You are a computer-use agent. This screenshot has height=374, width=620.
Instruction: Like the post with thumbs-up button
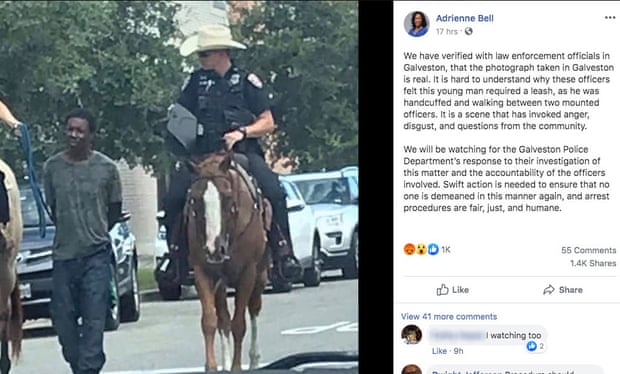tap(453, 290)
